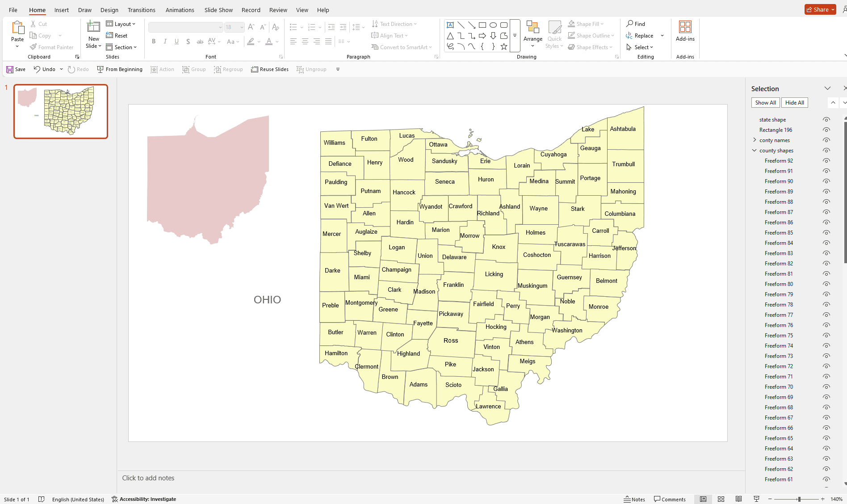
Task: Collapse the county shapes group
Action: (x=755, y=151)
